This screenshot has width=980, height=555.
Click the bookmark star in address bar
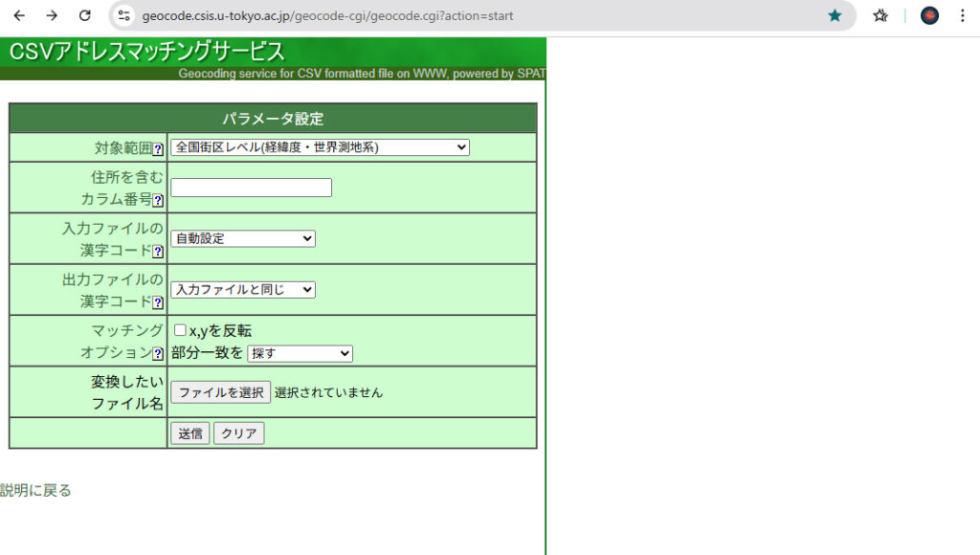pyautogui.click(x=835, y=16)
